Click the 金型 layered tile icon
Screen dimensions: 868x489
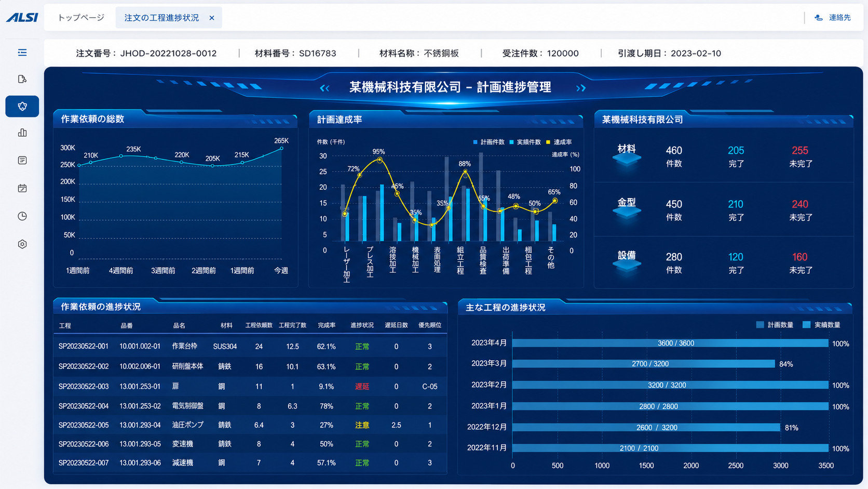(627, 212)
